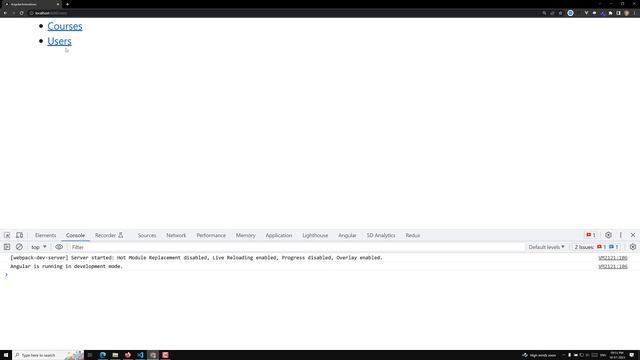Open the Recorder tab
Image resolution: width=640 pixels, height=360 pixels.
[x=109, y=236]
